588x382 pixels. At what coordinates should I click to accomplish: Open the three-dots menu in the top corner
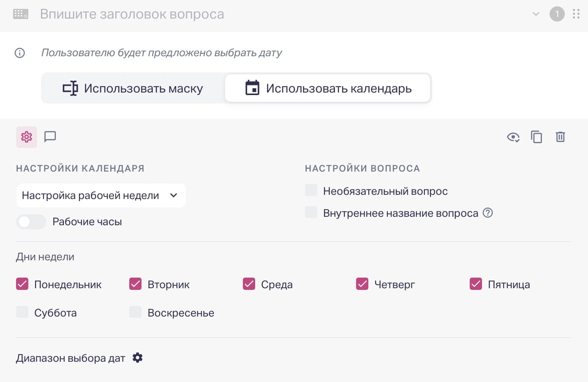(576, 14)
